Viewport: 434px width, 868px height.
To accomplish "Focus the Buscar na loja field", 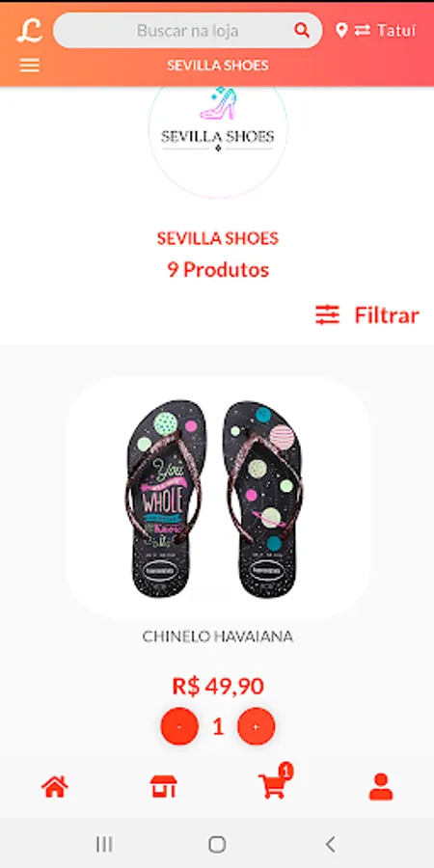I will pyautogui.click(x=188, y=31).
